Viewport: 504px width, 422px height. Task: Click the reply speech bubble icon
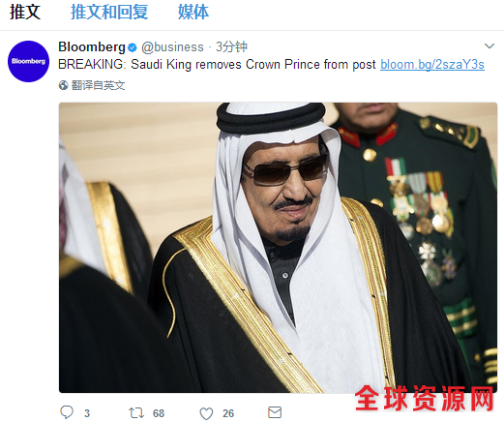[x=67, y=412]
